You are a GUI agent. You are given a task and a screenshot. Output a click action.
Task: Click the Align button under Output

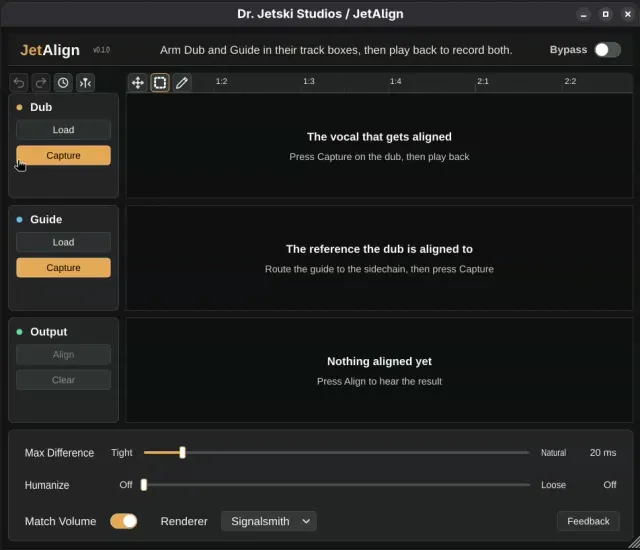coord(63,355)
